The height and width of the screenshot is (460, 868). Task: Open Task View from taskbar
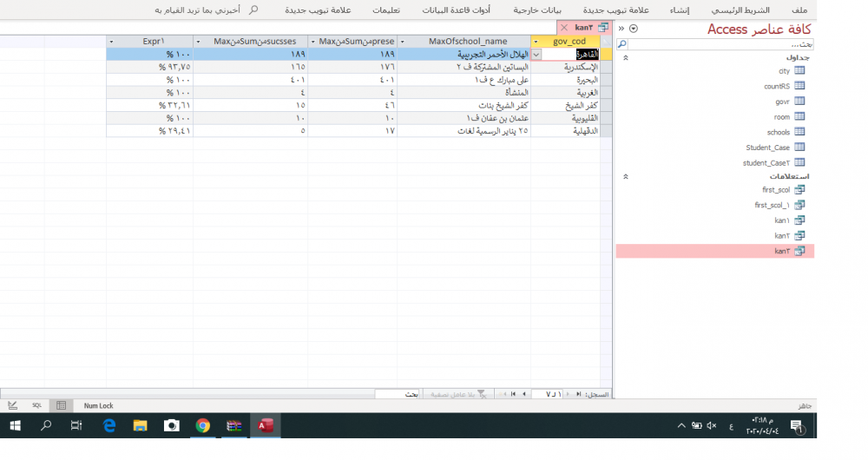(x=76, y=425)
